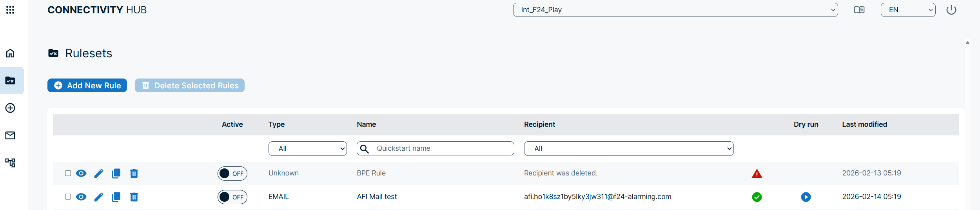Select the AFI Mail test checkbox
This screenshot has height=210, width=980.
68,197
